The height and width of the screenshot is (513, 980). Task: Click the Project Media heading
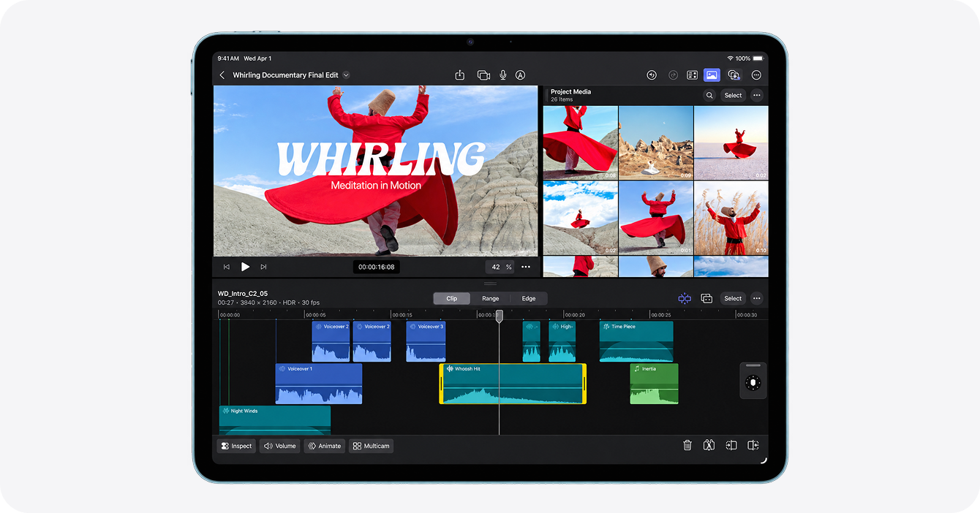pos(570,92)
